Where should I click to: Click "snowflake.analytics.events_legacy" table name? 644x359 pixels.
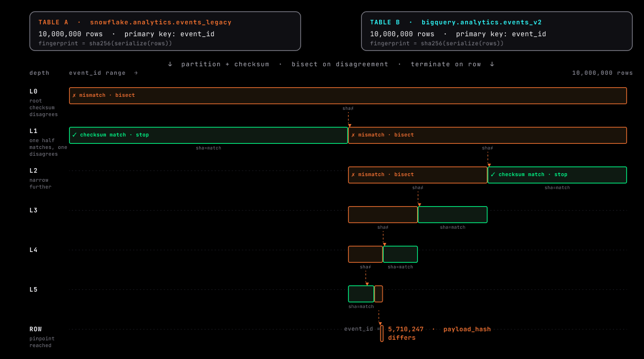(161, 22)
